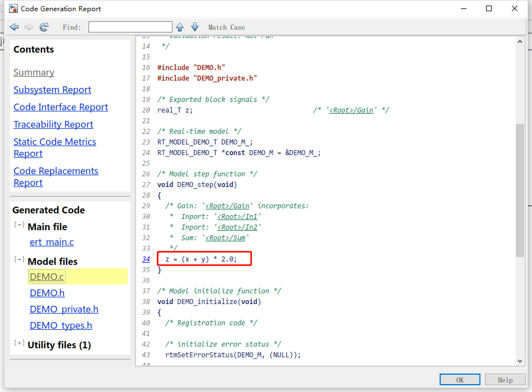Open the Subsystem Report page
This screenshot has width=532, height=392.
click(52, 90)
